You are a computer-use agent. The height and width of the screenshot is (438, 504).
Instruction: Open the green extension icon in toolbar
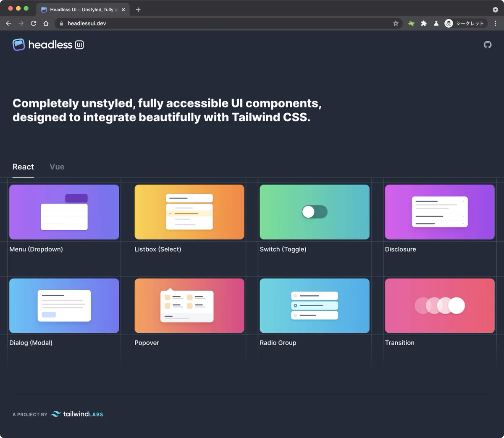click(411, 23)
